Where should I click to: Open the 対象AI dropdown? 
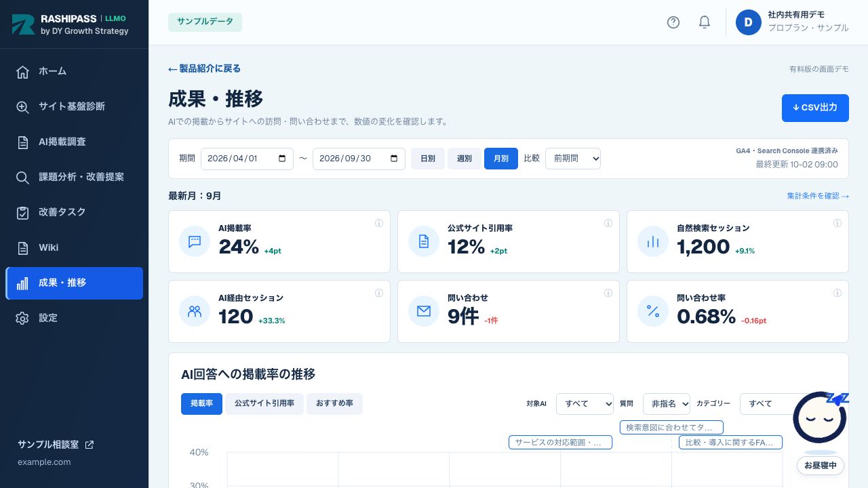(x=585, y=403)
